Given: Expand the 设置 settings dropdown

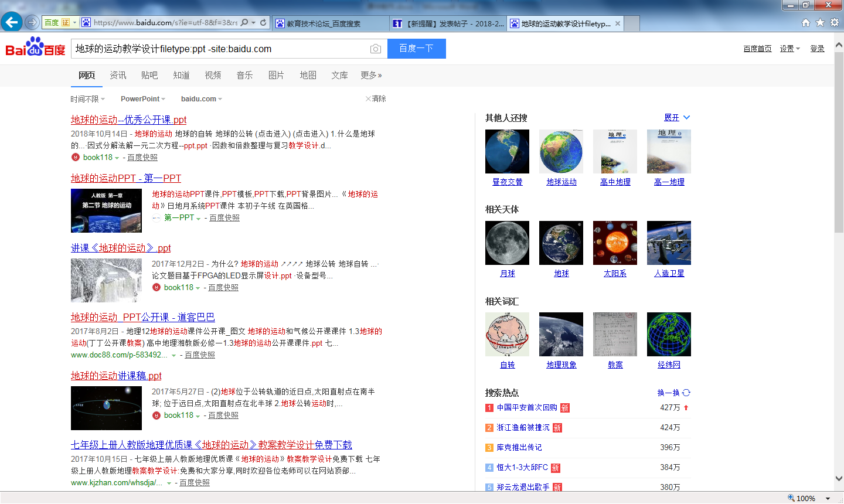Looking at the screenshot, I should [789, 49].
